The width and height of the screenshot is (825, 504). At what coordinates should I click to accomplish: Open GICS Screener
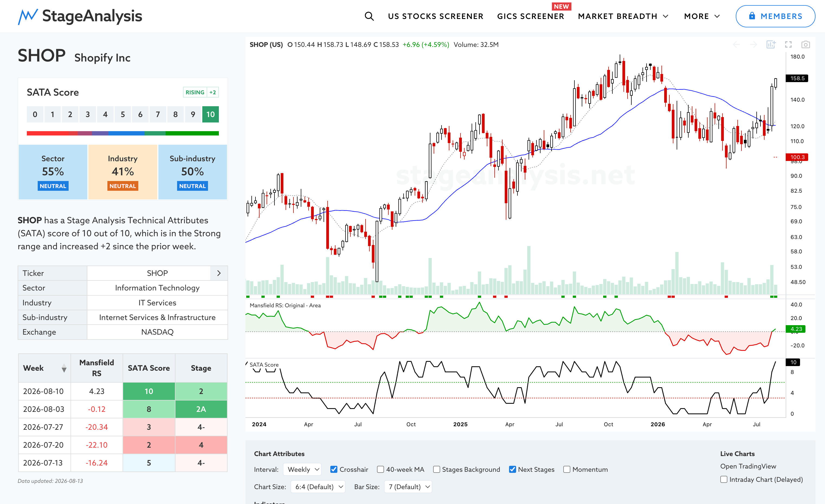[530, 16]
